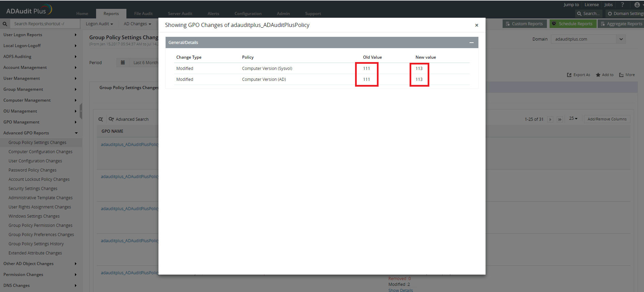The height and width of the screenshot is (292, 644).
Task: Switch to the Admin tab
Action: pos(283,14)
